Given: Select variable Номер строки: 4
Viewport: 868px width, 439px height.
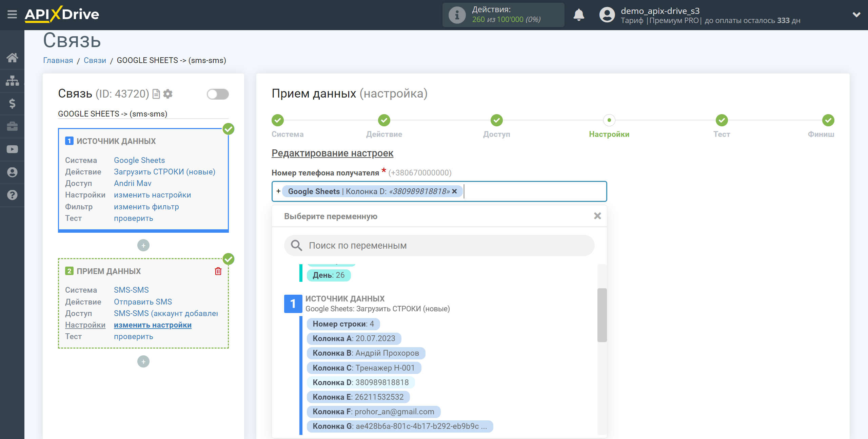Looking at the screenshot, I should point(343,324).
